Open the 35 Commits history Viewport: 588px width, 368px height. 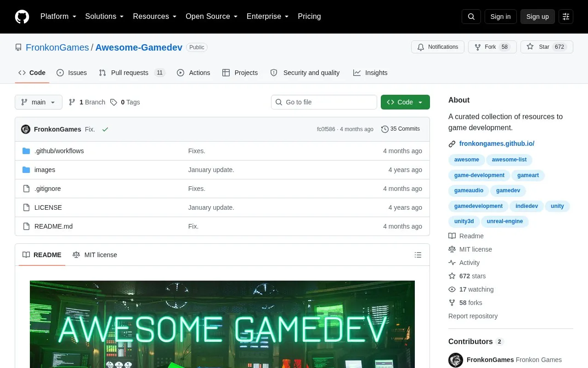coord(401,129)
